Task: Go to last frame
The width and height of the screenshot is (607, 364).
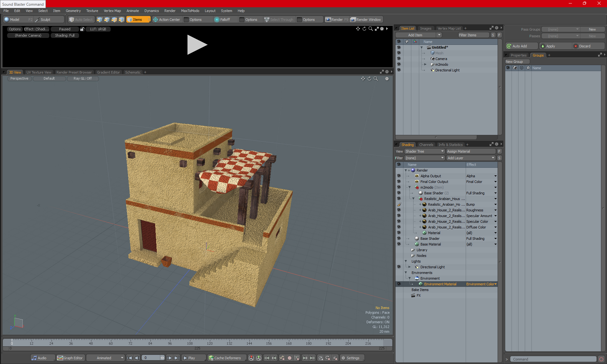Action: (x=177, y=358)
